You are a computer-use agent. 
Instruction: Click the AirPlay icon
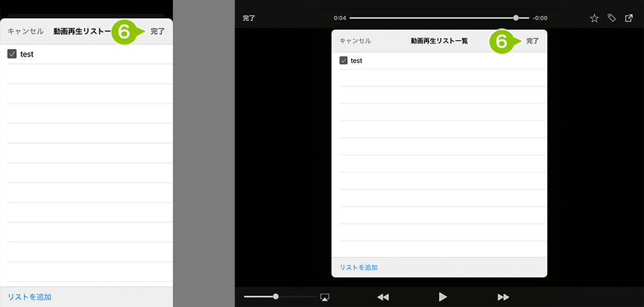tap(325, 297)
